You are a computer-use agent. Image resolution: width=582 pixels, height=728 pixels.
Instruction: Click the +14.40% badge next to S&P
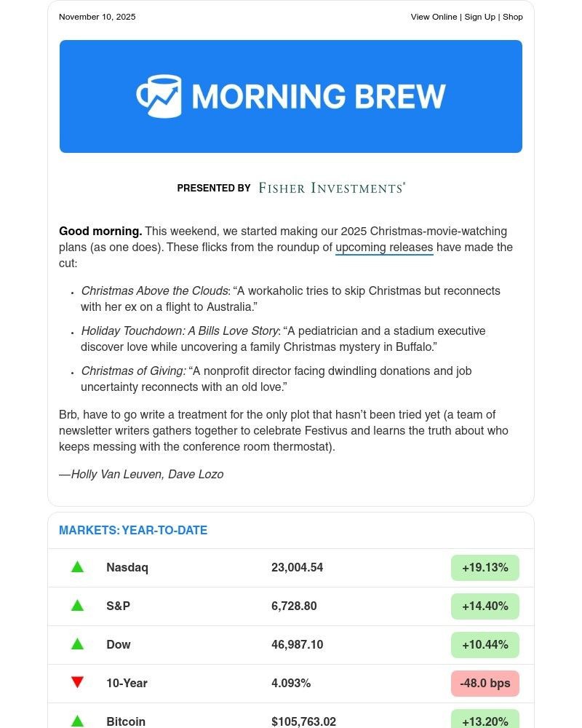pos(485,605)
